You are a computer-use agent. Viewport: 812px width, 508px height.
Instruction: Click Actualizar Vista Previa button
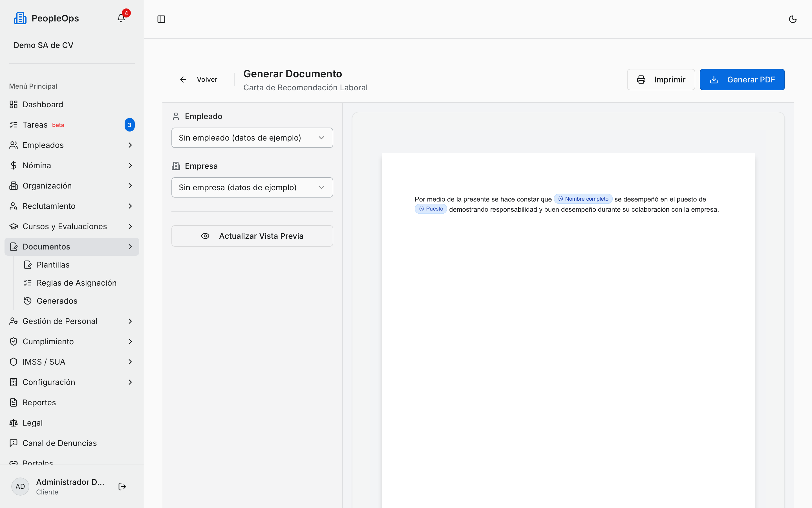click(x=252, y=236)
